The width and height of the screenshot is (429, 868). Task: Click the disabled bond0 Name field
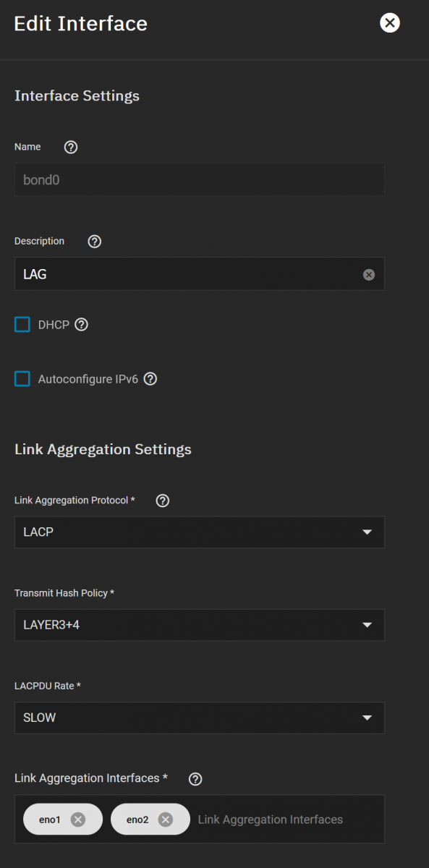[x=200, y=179]
